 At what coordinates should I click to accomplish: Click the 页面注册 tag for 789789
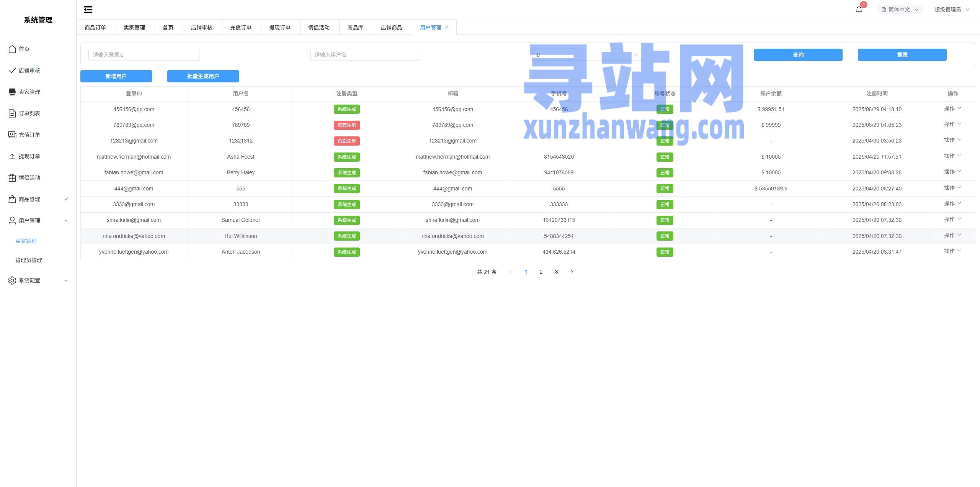[347, 125]
